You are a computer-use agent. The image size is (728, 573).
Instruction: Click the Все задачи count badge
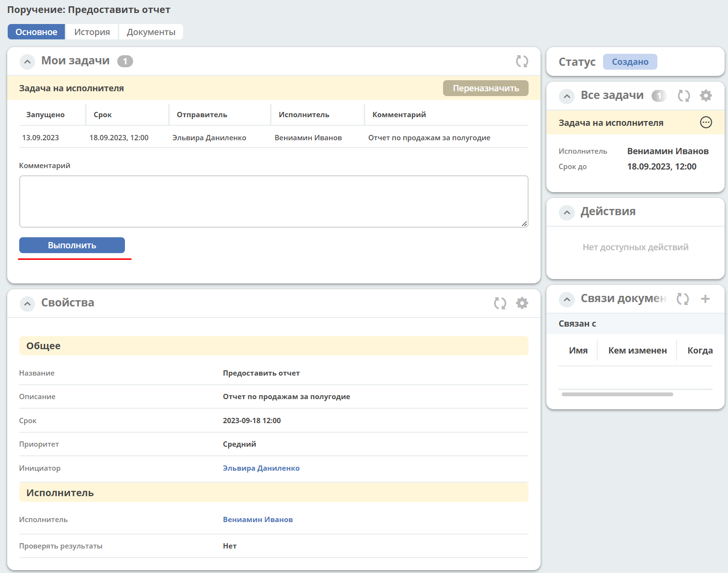659,96
